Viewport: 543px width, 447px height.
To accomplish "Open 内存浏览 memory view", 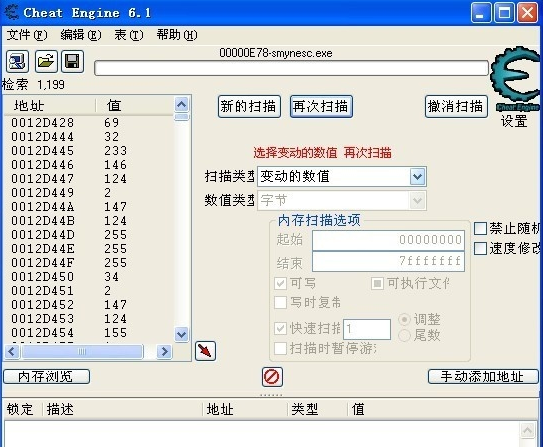I will [x=46, y=377].
